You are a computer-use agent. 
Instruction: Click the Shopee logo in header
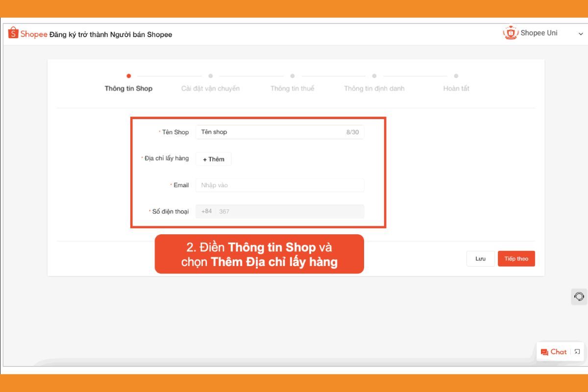tap(27, 34)
